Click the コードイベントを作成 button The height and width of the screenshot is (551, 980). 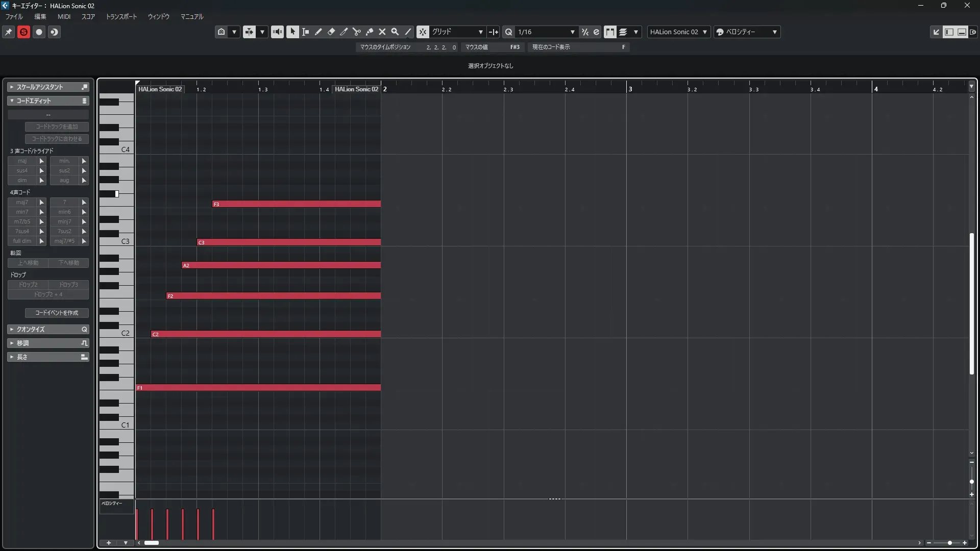57,313
